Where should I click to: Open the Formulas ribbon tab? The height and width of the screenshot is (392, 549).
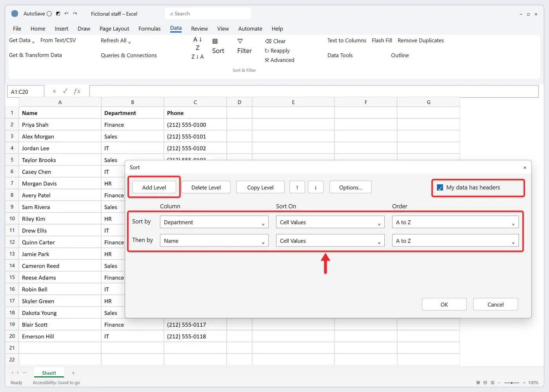pos(149,29)
